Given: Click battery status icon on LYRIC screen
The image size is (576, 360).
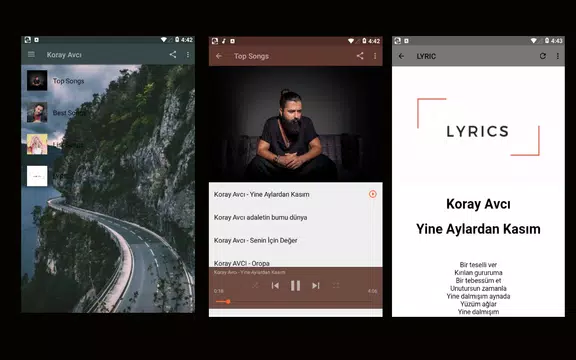Looking at the screenshot, I should click(x=547, y=41).
